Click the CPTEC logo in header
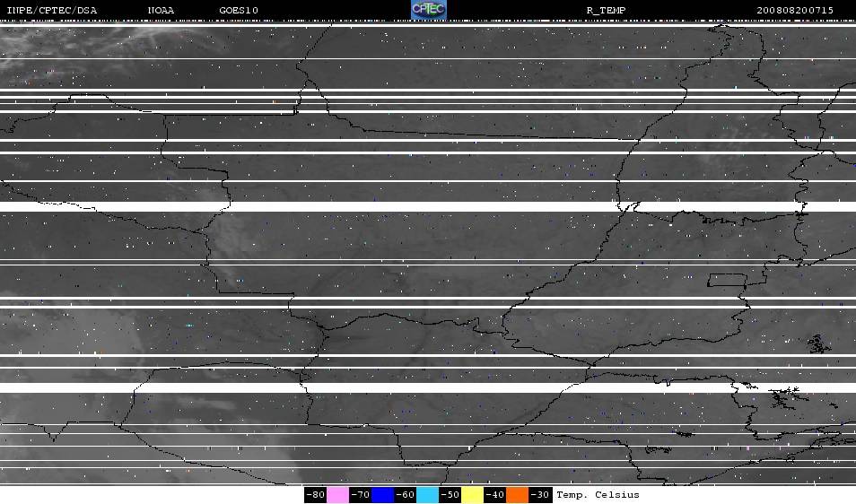The height and width of the screenshot is (504, 856). coord(429,10)
